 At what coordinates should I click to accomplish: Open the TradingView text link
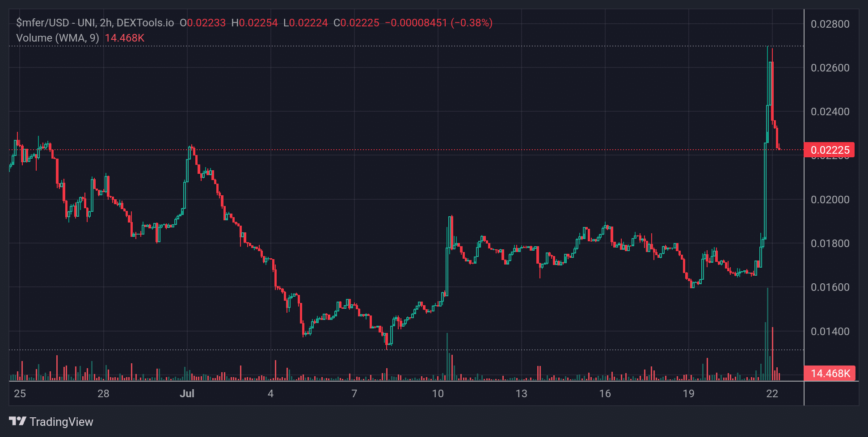coord(61,422)
